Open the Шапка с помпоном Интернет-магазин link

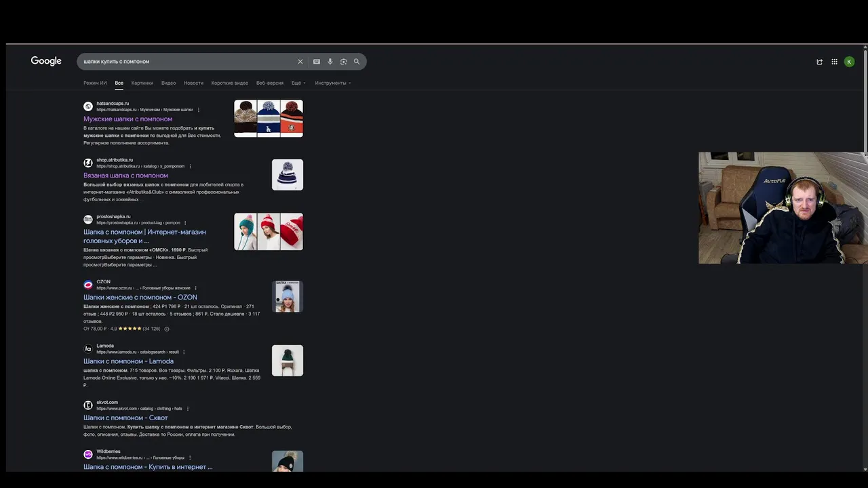pos(144,236)
